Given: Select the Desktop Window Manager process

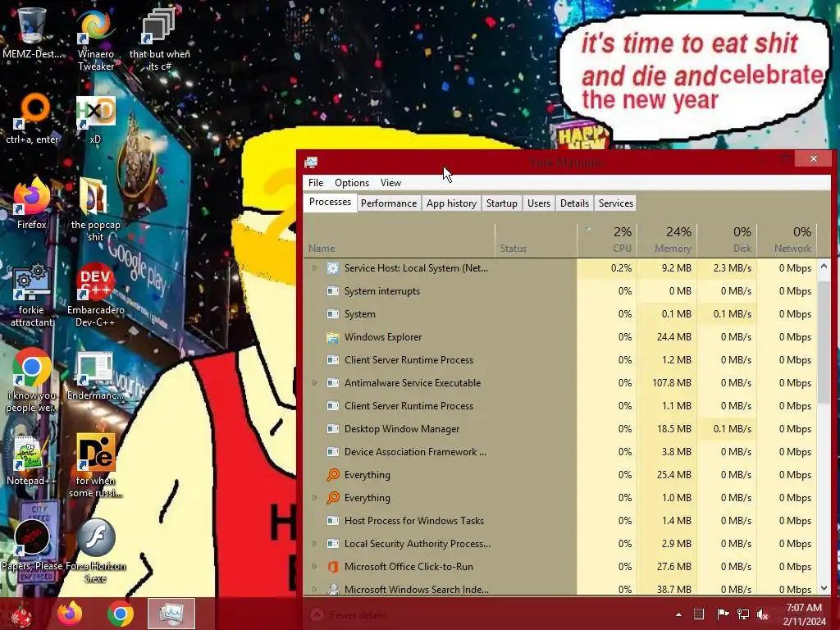Looking at the screenshot, I should 559,428.
